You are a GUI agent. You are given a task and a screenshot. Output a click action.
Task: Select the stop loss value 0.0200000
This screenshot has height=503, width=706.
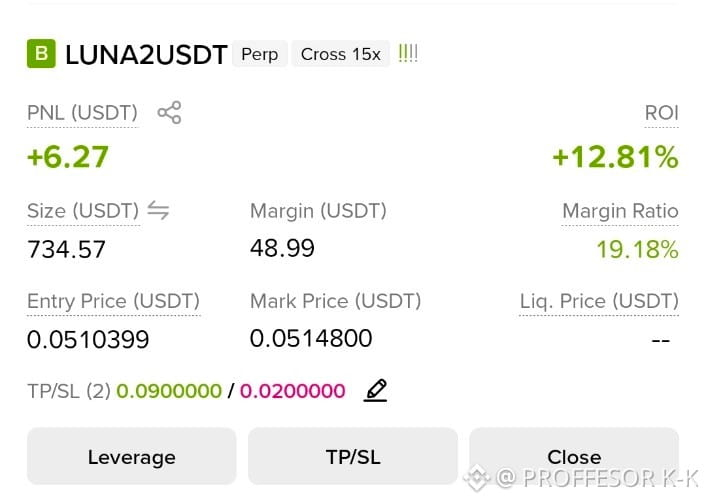[x=293, y=390]
